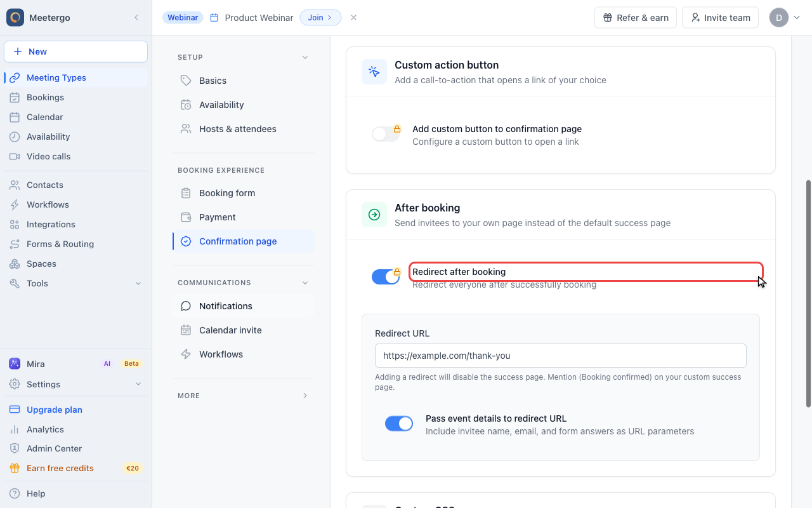
Task: Click the Spaces icon
Action: pos(15,264)
